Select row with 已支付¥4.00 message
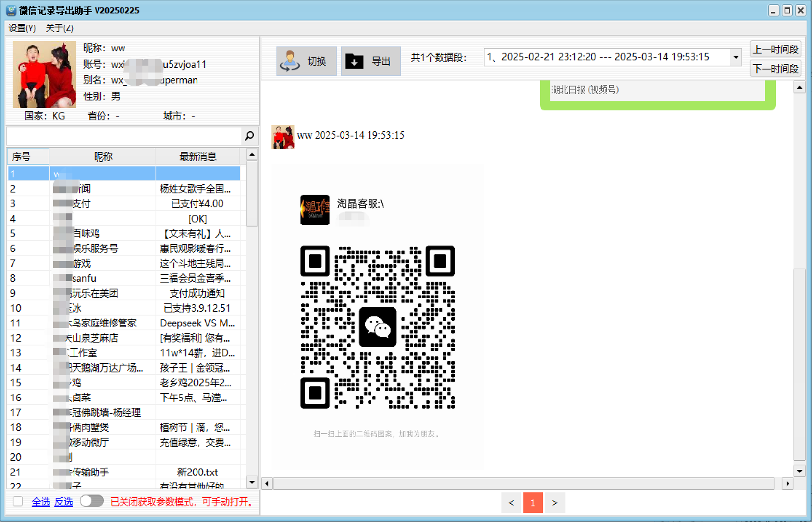This screenshot has width=812, height=522. click(124, 203)
